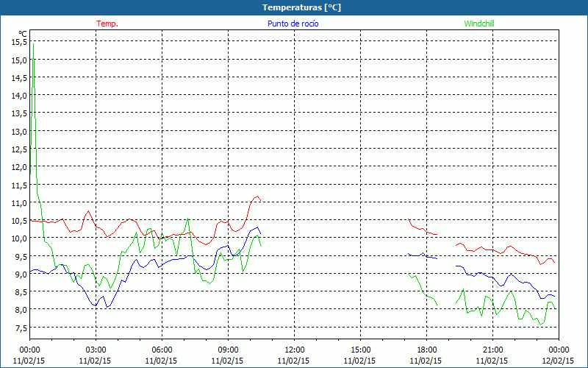The height and width of the screenshot is (368, 588).
Task: Click the 03:00 time axis label
Action: 96,350
